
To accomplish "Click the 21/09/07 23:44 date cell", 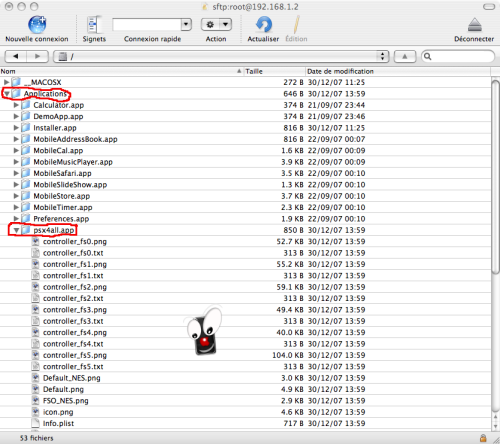I will coord(336,105).
